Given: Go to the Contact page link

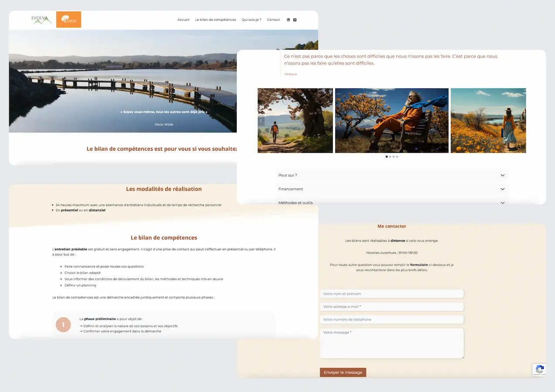Looking at the screenshot, I should coord(273,20).
